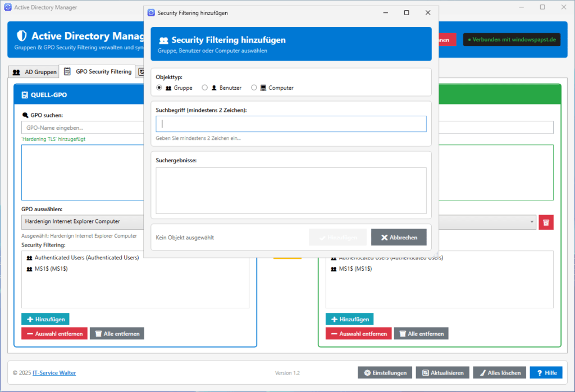Expand the right-side GPO selection dropdown arrow
Screen dimensions: 575x392
click(532, 222)
